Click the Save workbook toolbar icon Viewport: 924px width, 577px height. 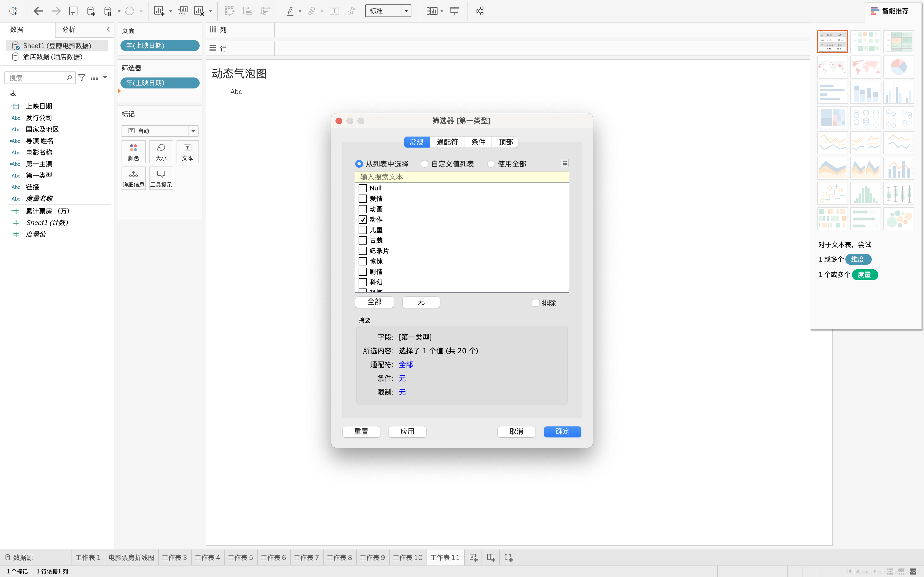click(x=73, y=11)
